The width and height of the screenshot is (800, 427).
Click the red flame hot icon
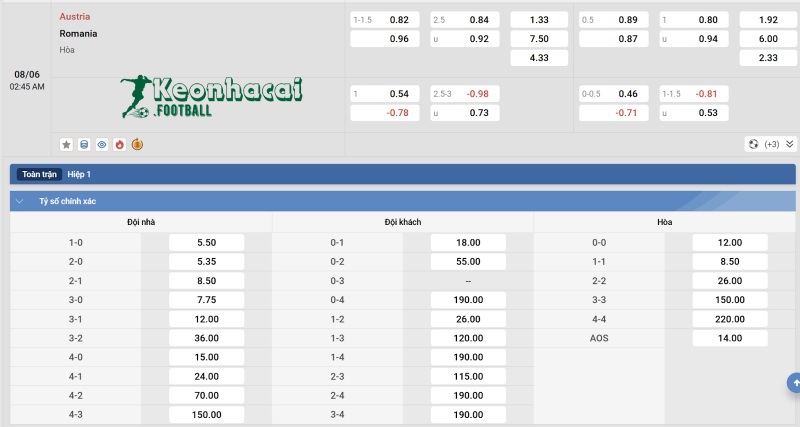pyautogui.click(x=119, y=144)
